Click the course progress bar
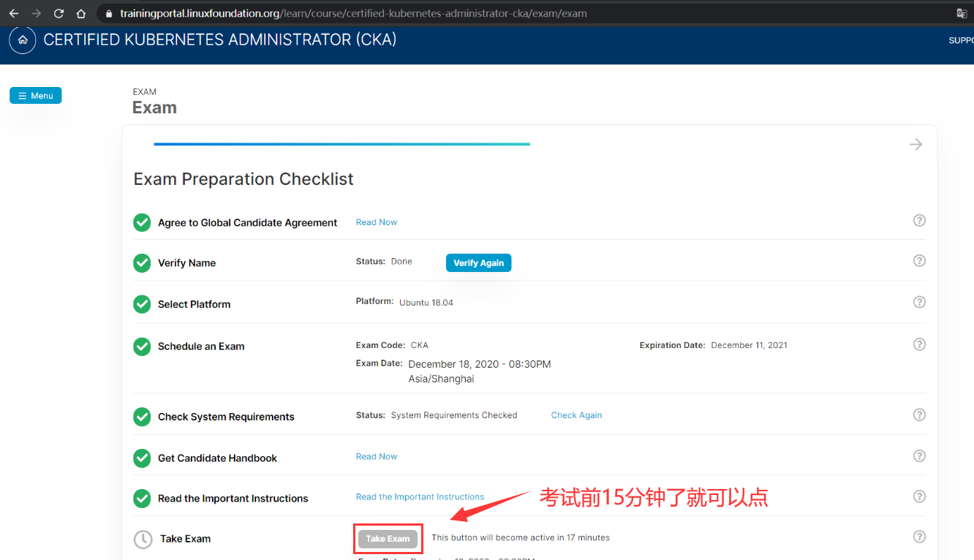The height and width of the screenshot is (560, 974). 341,144
